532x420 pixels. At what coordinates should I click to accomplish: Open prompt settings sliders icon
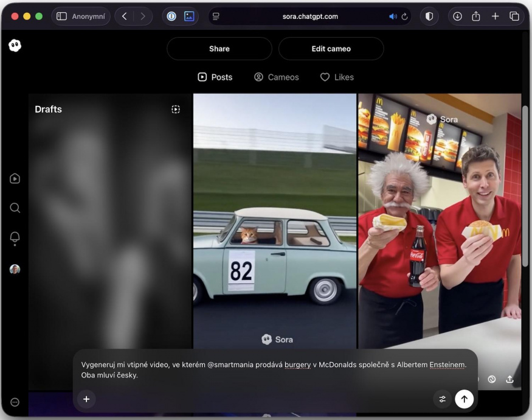442,399
